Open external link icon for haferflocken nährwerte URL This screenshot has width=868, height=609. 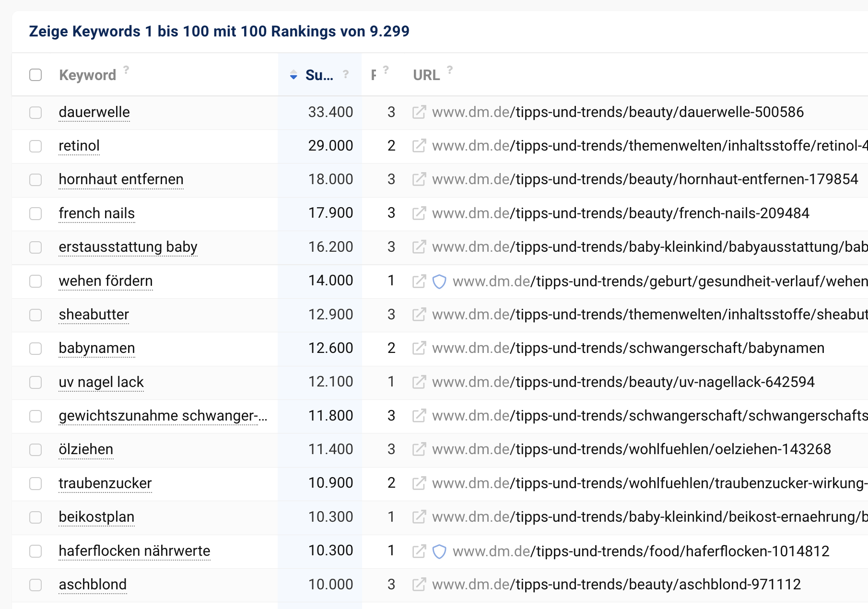click(419, 551)
